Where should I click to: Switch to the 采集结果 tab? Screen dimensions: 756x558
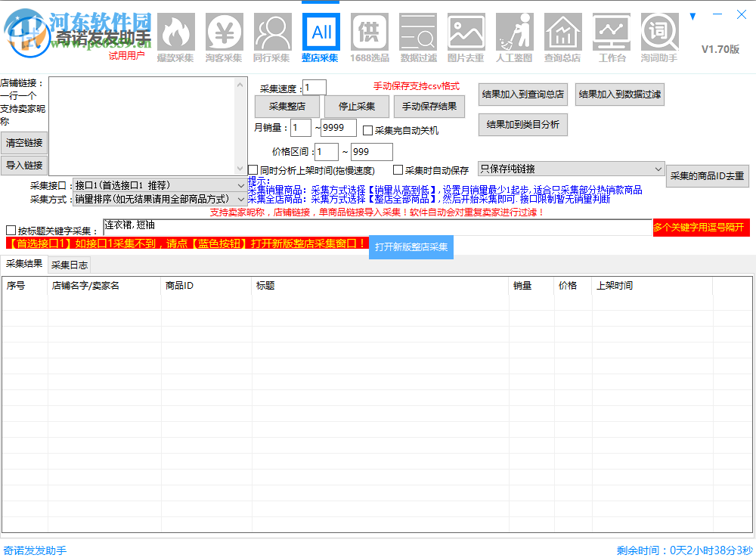click(x=24, y=264)
